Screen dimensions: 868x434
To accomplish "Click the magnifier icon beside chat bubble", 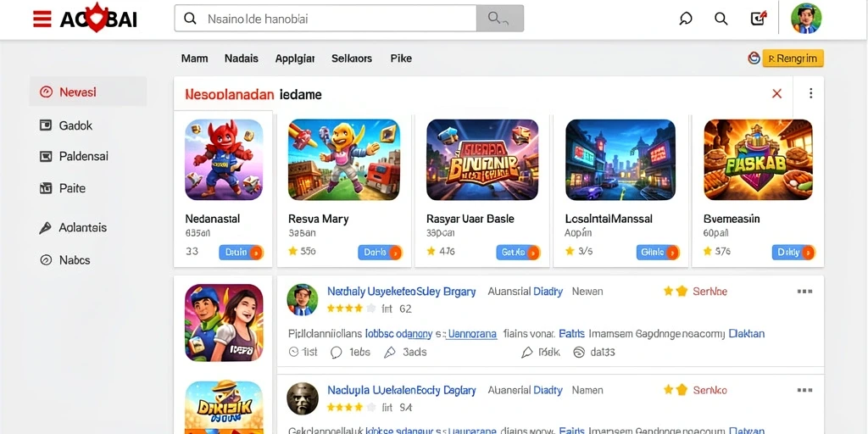I will 721,19.
